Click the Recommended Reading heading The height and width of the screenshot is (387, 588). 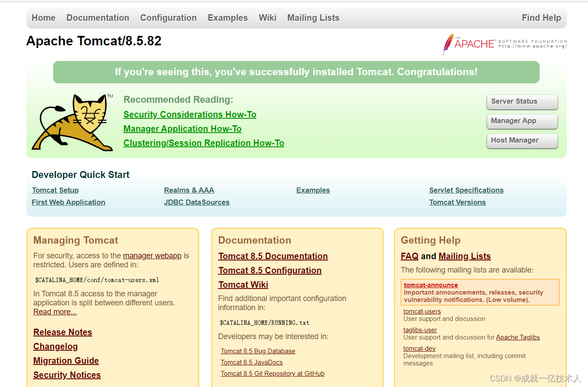tap(178, 100)
